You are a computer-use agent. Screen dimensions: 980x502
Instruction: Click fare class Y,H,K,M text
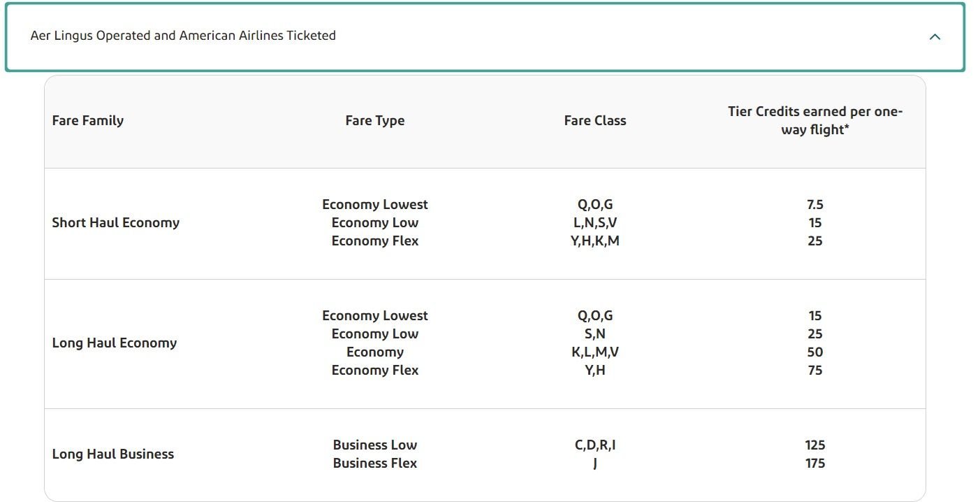pyautogui.click(x=594, y=241)
